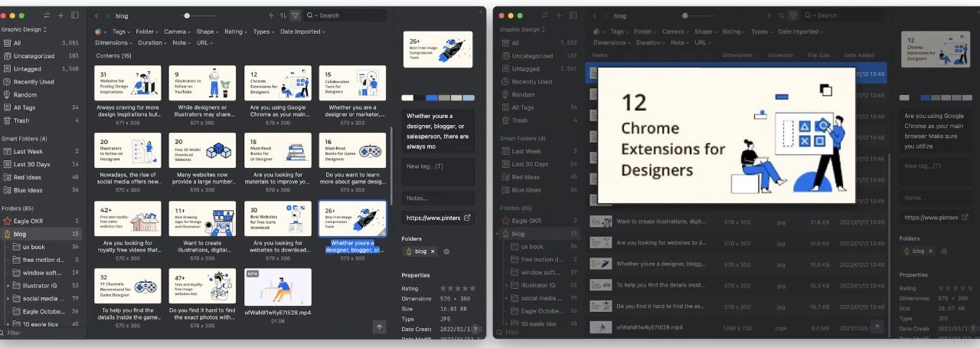Click the scroll-to-top arrow button in left window
The image size is (980, 348).
click(x=379, y=327)
